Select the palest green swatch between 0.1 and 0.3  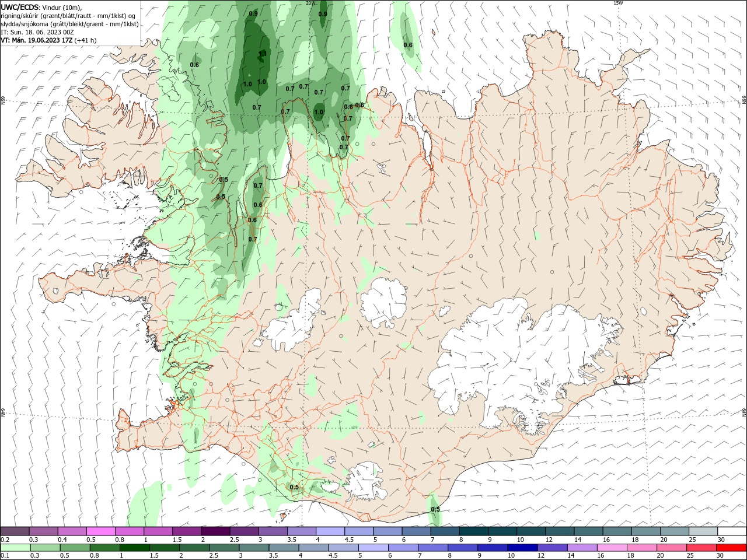[15, 548]
